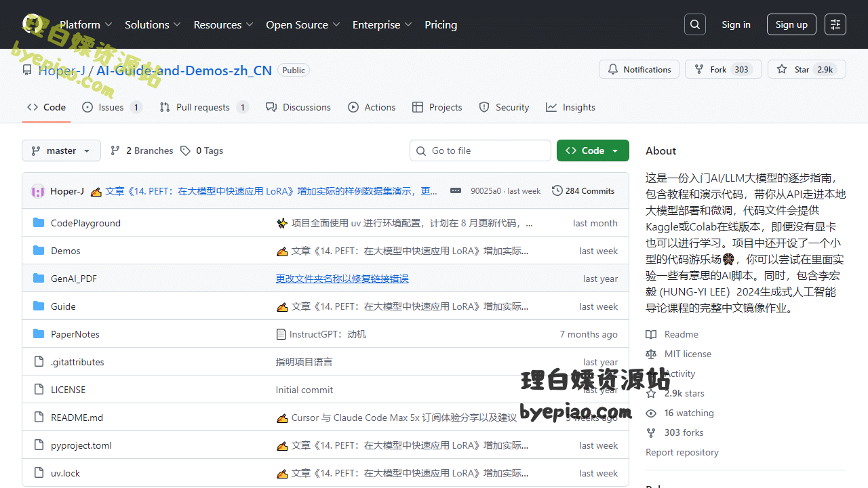The image size is (868, 488).
Task: Open the GenAI_PDF commit message link
Action: point(342,279)
